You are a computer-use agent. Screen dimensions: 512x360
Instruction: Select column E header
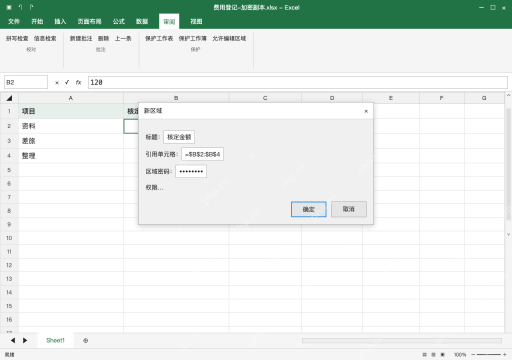391,98
